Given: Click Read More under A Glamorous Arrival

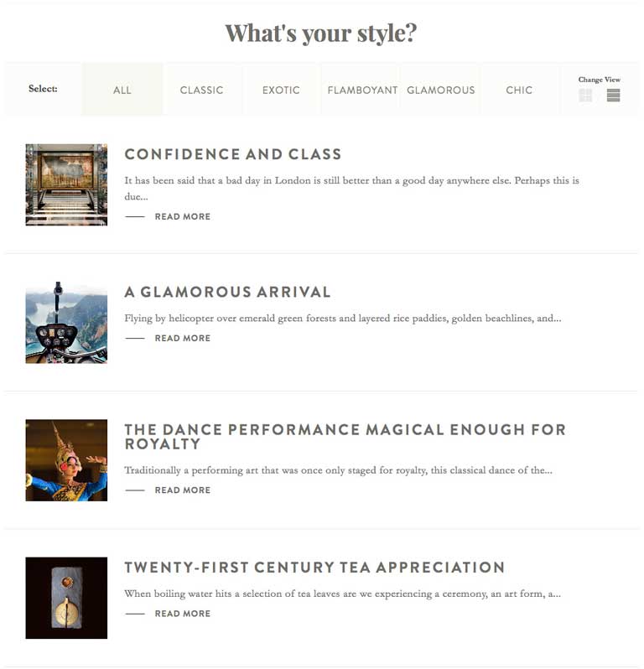Looking at the screenshot, I should [182, 338].
